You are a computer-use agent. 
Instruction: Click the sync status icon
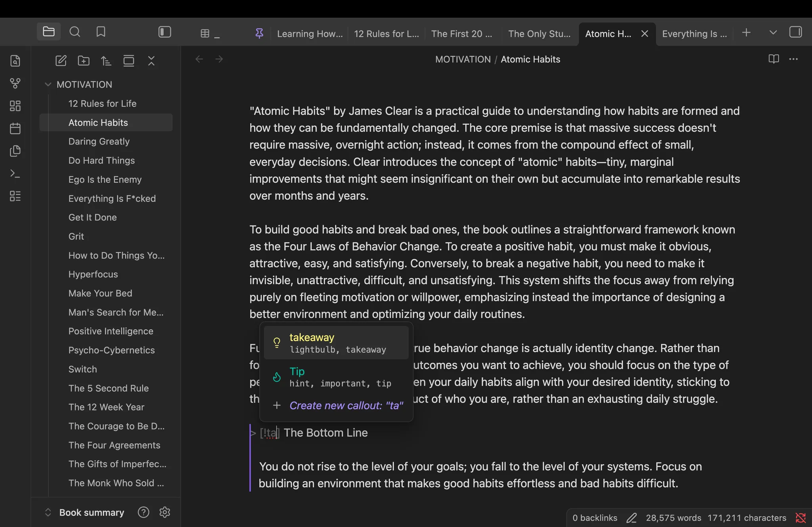(801, 518)
